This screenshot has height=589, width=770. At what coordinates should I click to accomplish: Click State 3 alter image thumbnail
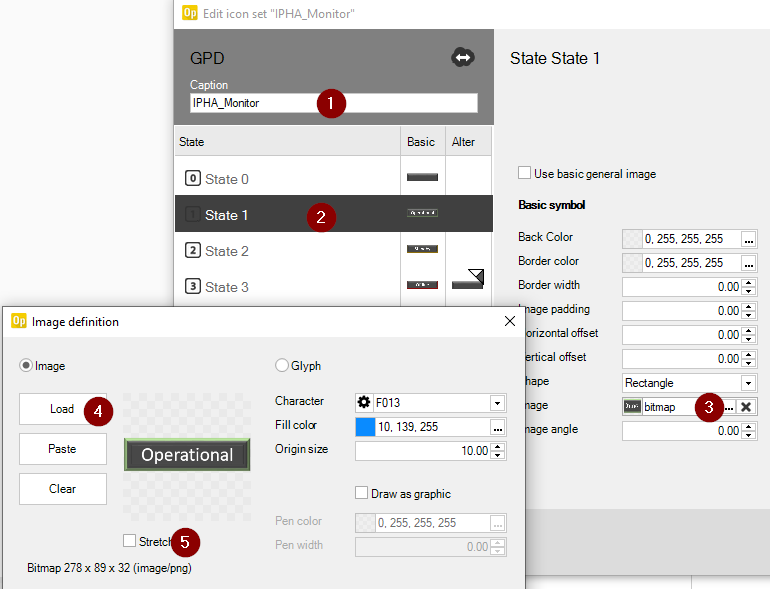pyautogui.click(x=467, y=279)
